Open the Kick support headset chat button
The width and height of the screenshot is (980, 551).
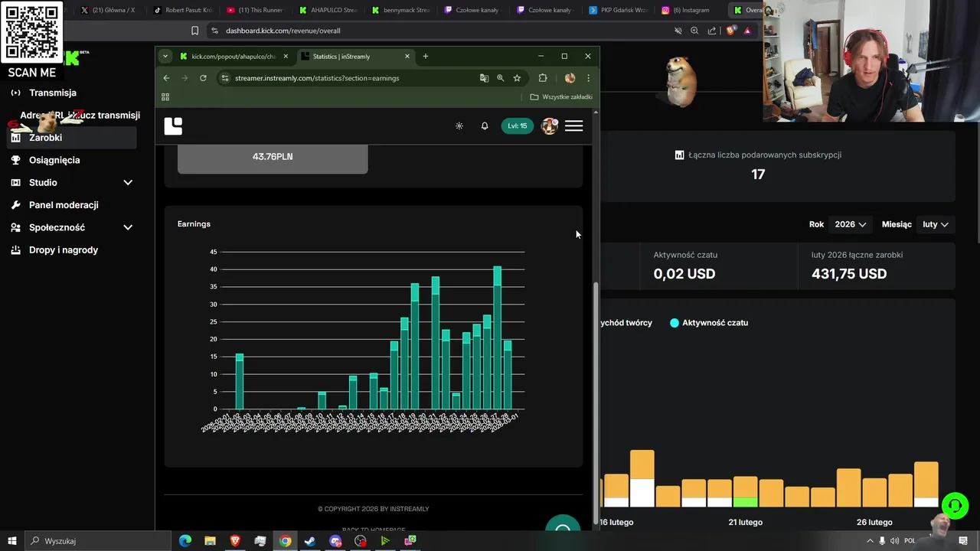pyautogui.click(x=955, y=506)
